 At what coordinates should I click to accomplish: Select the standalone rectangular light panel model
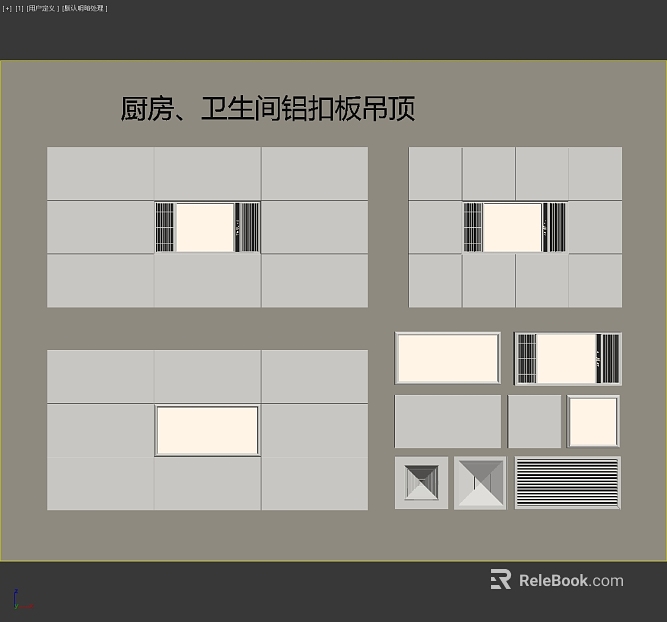click(448, 358)
